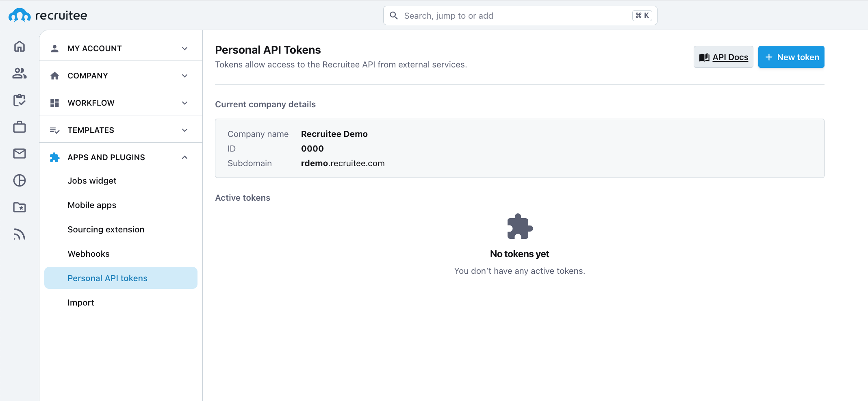Image resolution: width=868 pixels, height=401 pixels.
Task: Expand the Company section chevron
Action: click(x=185, y=76)
